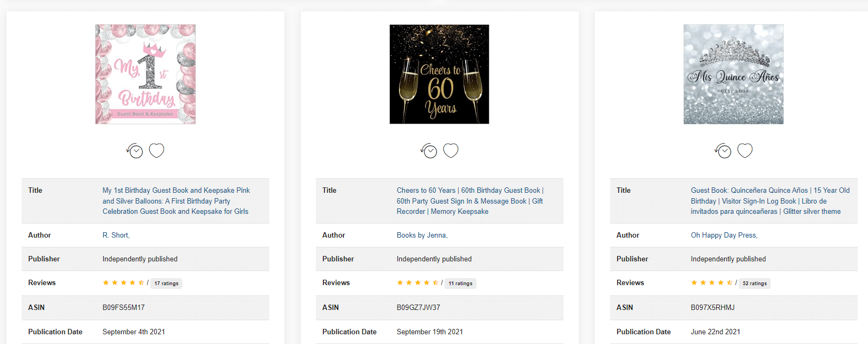The height and width of the screenshot is (344, 868).
Task: Click history clock icon under Cheers to 60 Years book
Action: 429,151
